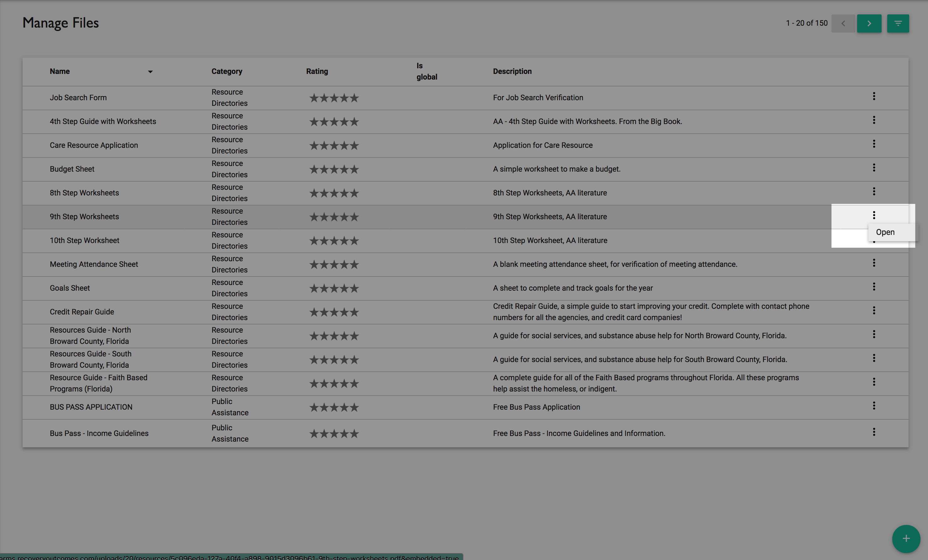Open the kebab menu for BUS PASS APPLICATION

874,406
